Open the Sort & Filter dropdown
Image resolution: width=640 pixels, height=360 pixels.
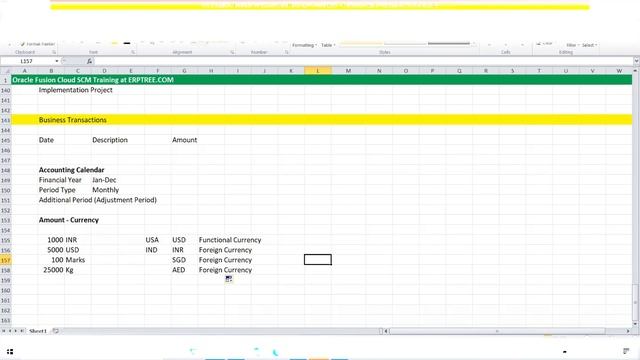coord(573,45)
